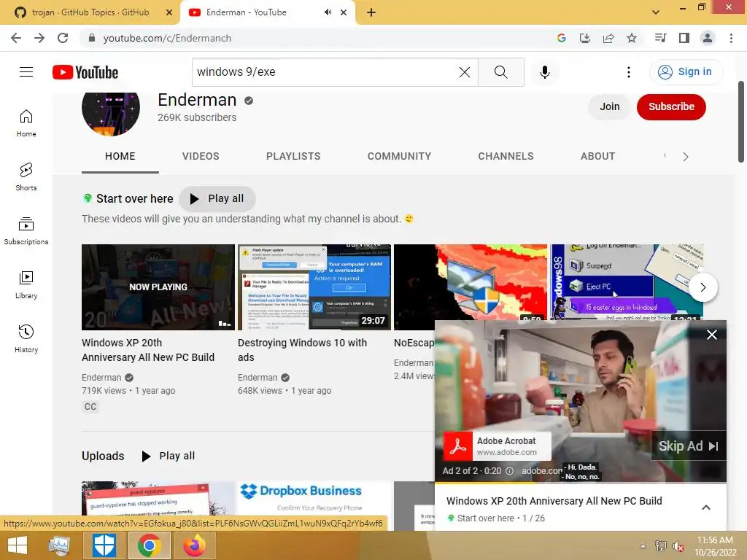Click the Start over here playlist heading

point(135,198)
